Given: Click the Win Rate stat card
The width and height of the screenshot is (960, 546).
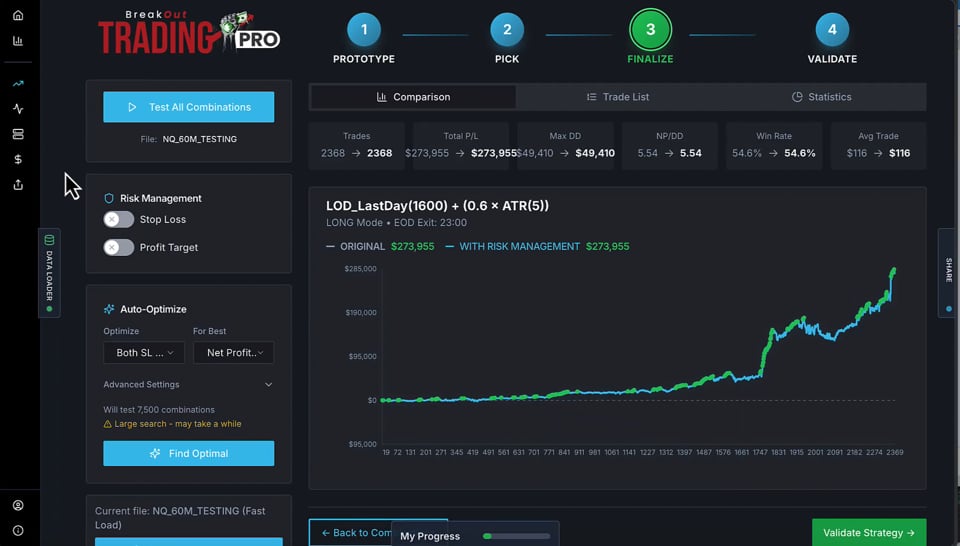Looking at the screenshot, I should point(774,146).
